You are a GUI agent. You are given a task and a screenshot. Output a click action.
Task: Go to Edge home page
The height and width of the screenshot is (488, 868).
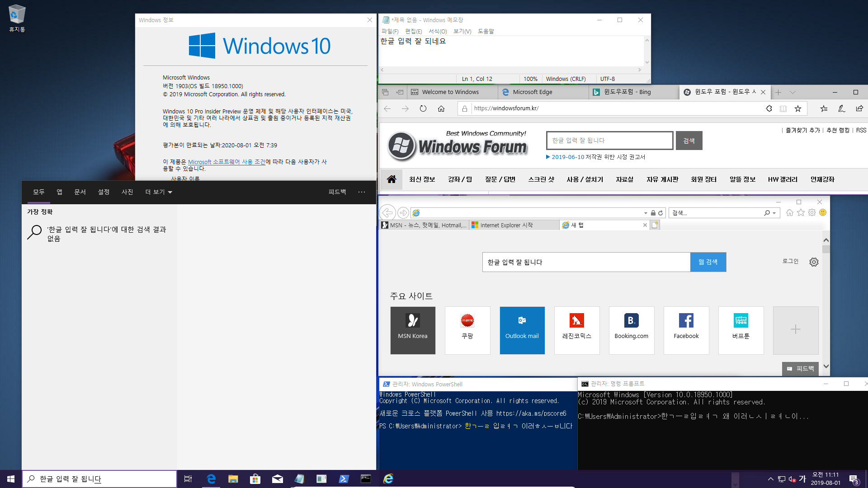pyautogui.click(x=441, y=108)
